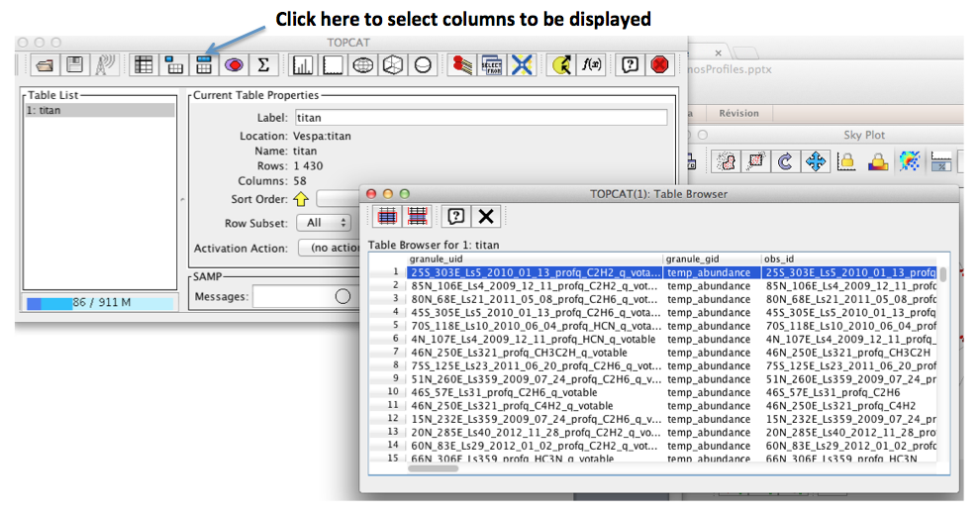Click the SAMP Messages field
The width and height of the screenshot is (980, 515).
click(306, 296)
